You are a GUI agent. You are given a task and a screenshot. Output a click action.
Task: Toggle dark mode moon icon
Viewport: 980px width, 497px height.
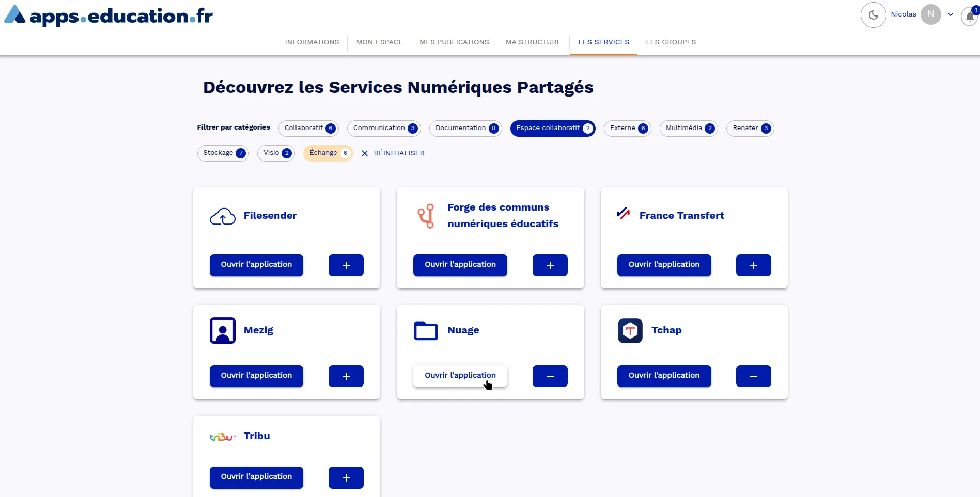[x=873, y=15]
